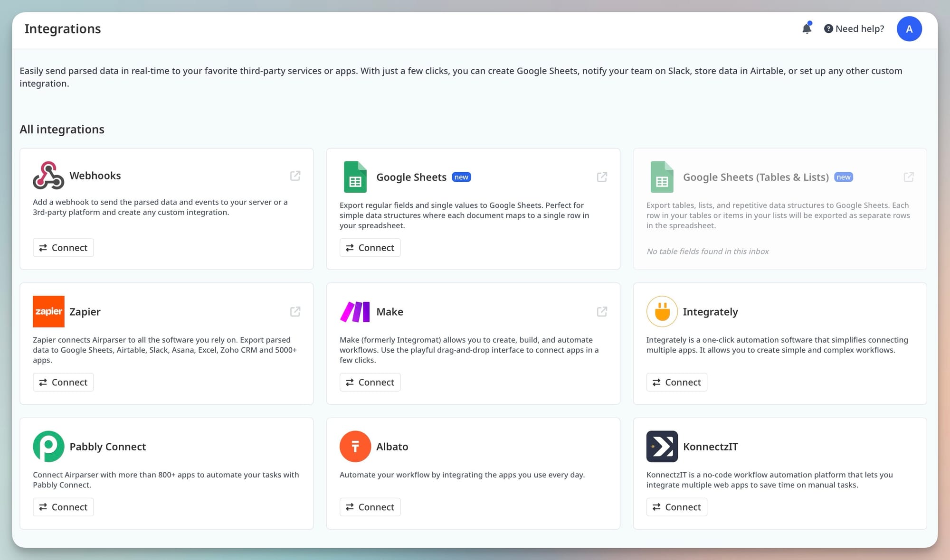This screenshot has height=560, width=950.
Task: Open the Need help? link
Action: coord(854,29)
